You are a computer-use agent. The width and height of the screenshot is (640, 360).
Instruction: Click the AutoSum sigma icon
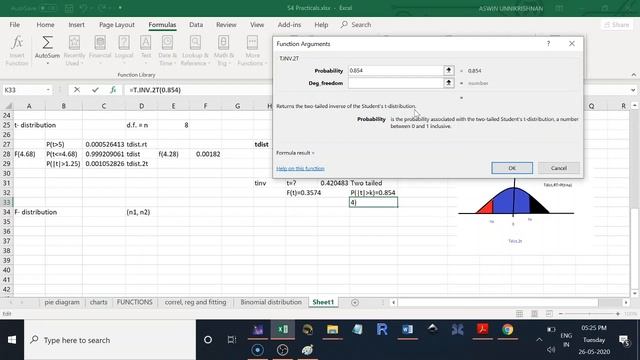click(x=47, y=43)
